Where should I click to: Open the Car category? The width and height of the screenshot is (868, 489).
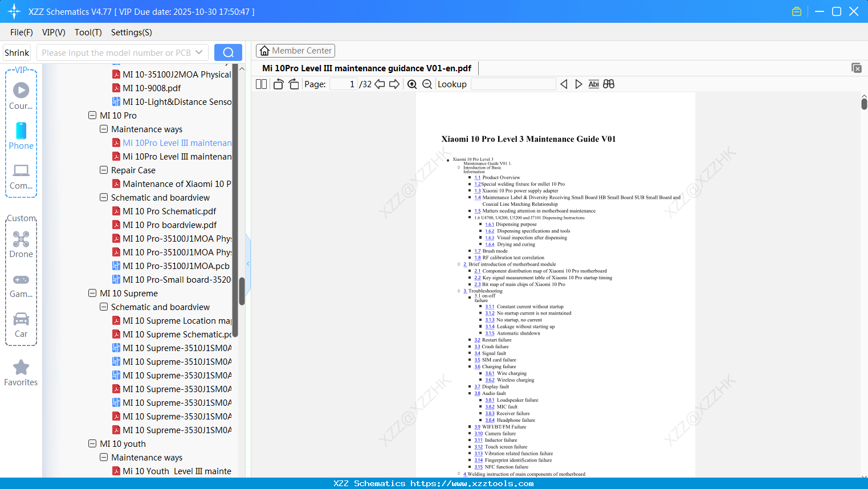21,324
